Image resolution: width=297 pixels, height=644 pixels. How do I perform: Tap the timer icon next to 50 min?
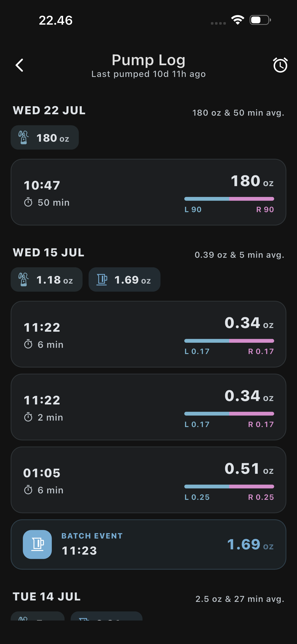[28, 202]
